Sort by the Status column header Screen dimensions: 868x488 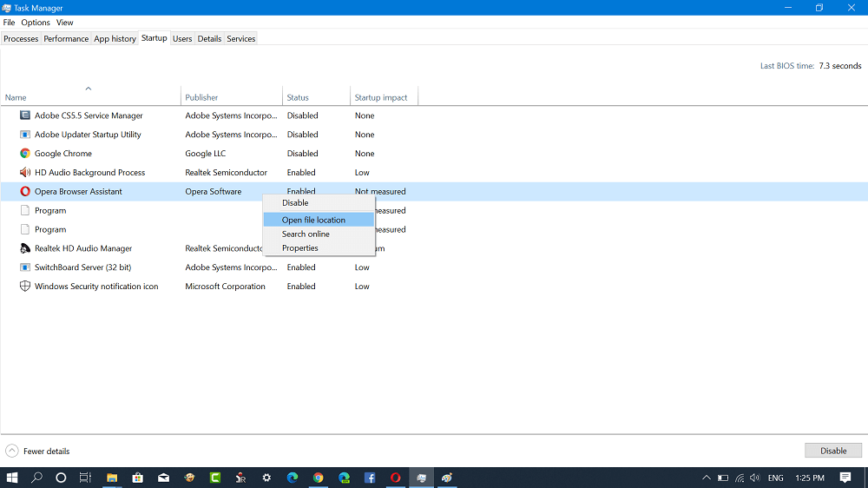(316, 97)
